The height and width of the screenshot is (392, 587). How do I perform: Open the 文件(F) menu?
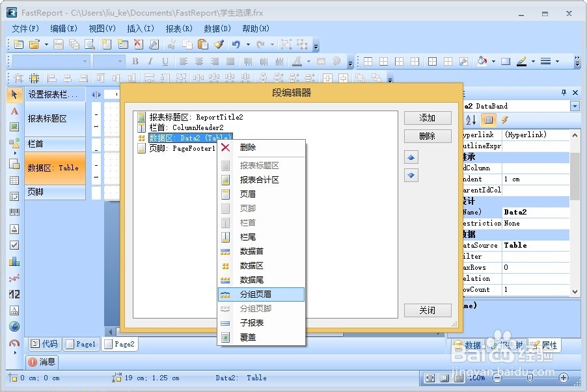coord(25,29)
